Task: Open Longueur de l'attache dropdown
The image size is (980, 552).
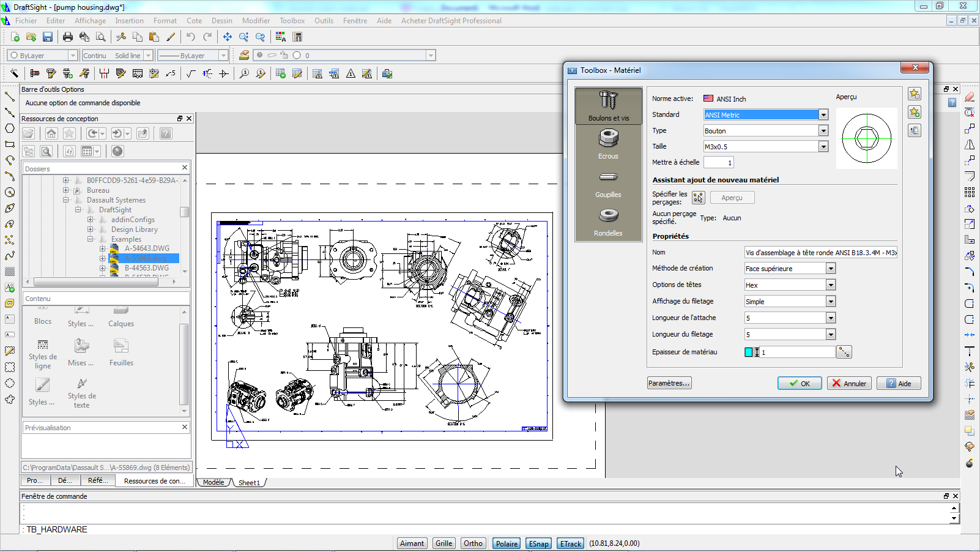Action: click(831, 318)
